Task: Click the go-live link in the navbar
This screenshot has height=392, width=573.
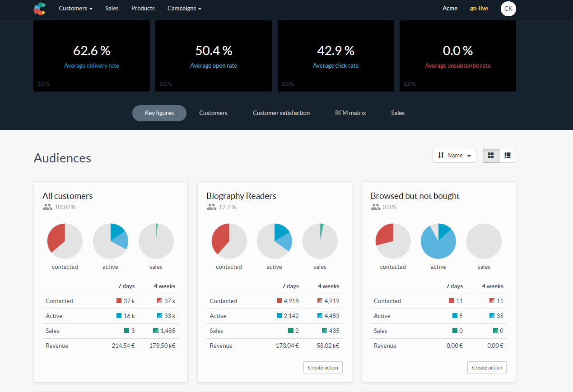Action: [x=479, y=8]
